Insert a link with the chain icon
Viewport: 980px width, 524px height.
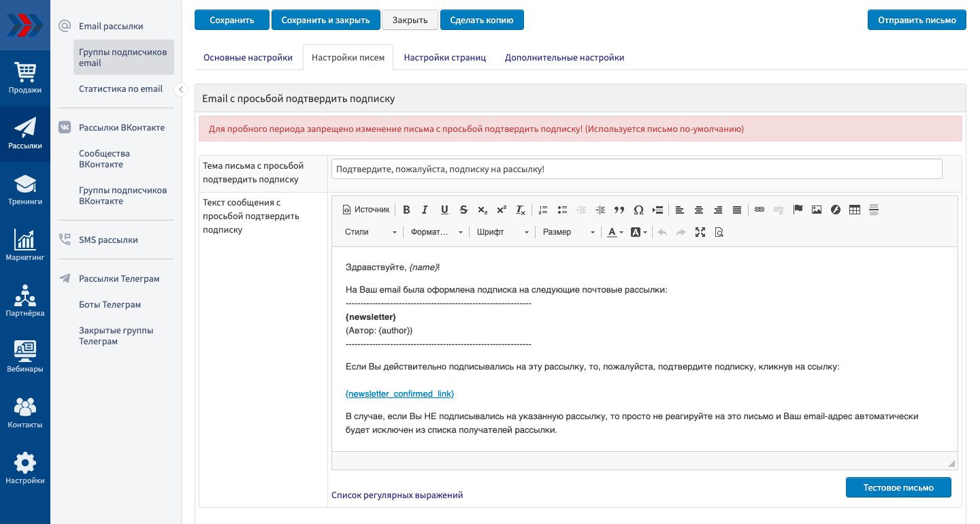[x=759, y=210]
